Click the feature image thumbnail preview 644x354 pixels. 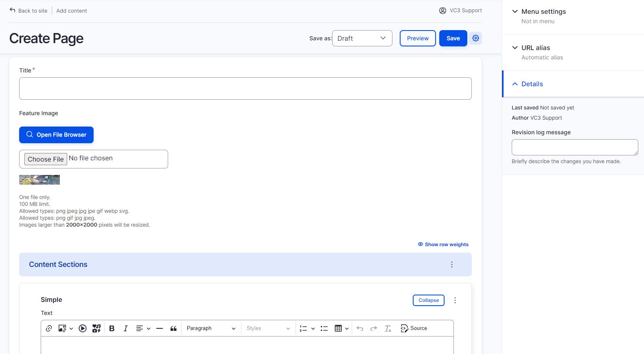pos(39,180)
